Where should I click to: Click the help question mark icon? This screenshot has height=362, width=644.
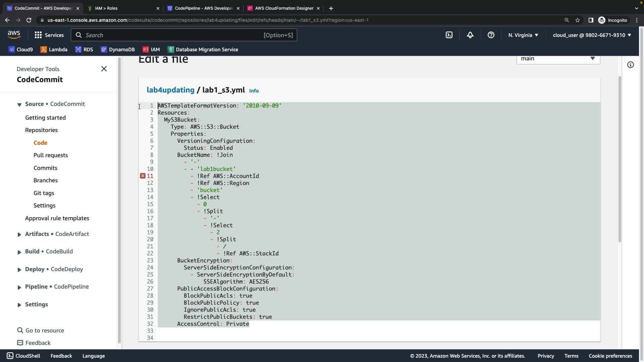click(491, 35)
